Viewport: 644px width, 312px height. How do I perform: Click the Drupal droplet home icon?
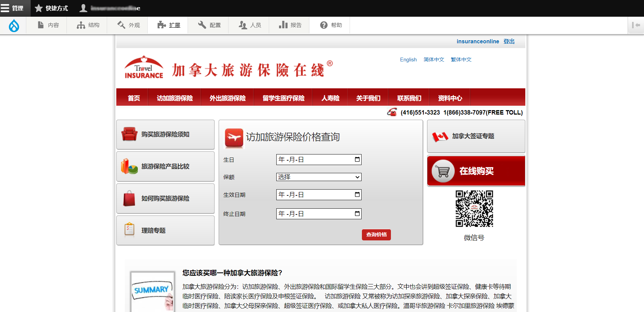[x=14, y=25]
